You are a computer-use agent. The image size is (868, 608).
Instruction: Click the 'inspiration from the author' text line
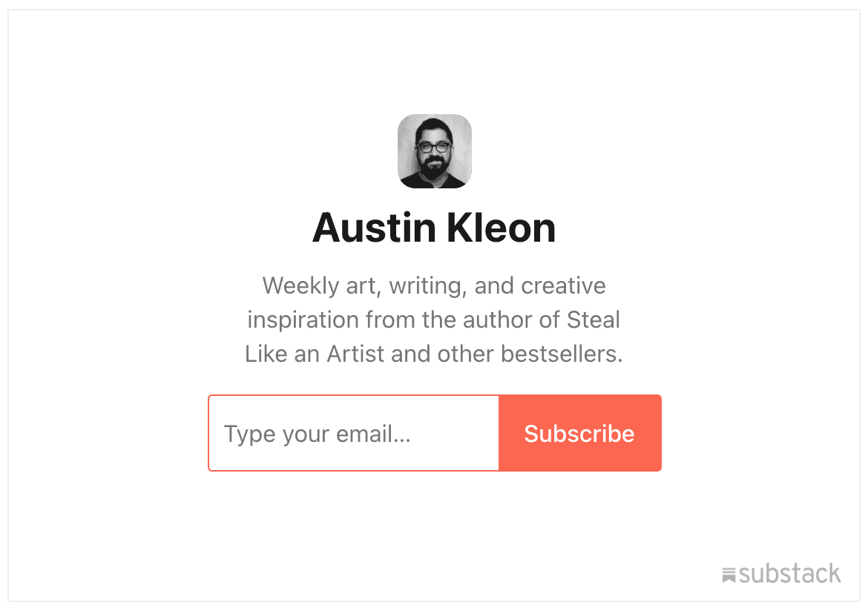tap(434, 320)
